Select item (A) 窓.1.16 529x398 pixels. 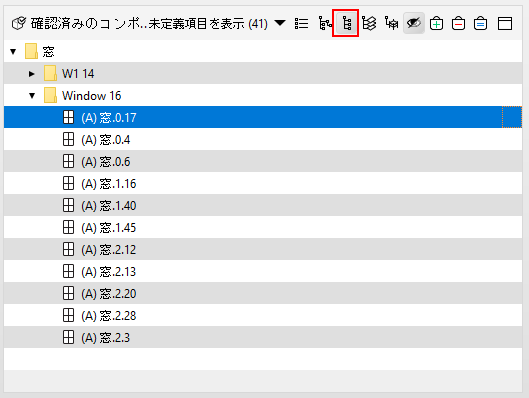pyautogui.click(x=263, y=183)
